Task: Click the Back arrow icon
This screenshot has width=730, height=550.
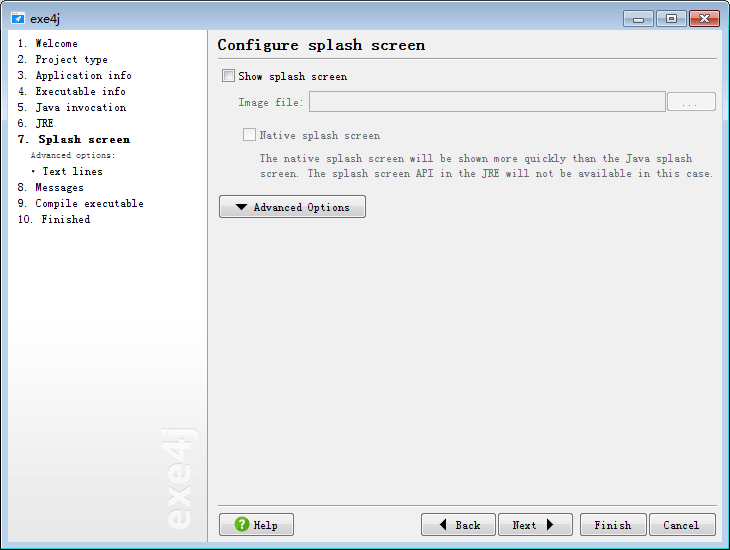Action: 443,525
